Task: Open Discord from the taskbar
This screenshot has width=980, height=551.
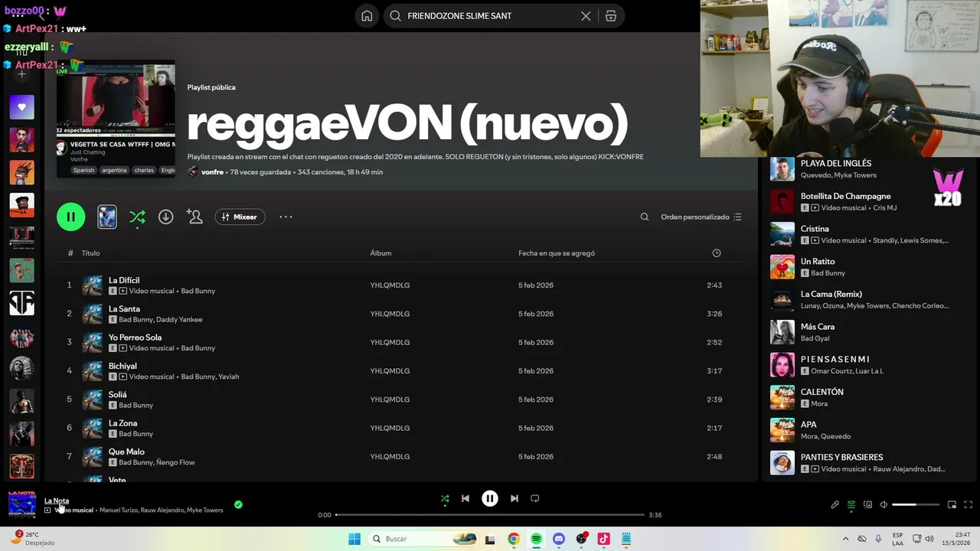Action: coord(559,539)
